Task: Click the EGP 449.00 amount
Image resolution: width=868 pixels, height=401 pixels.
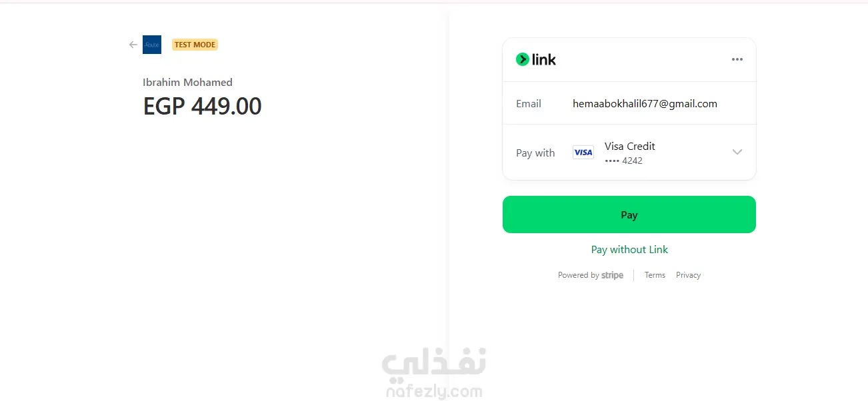Action: pos(202,106)
